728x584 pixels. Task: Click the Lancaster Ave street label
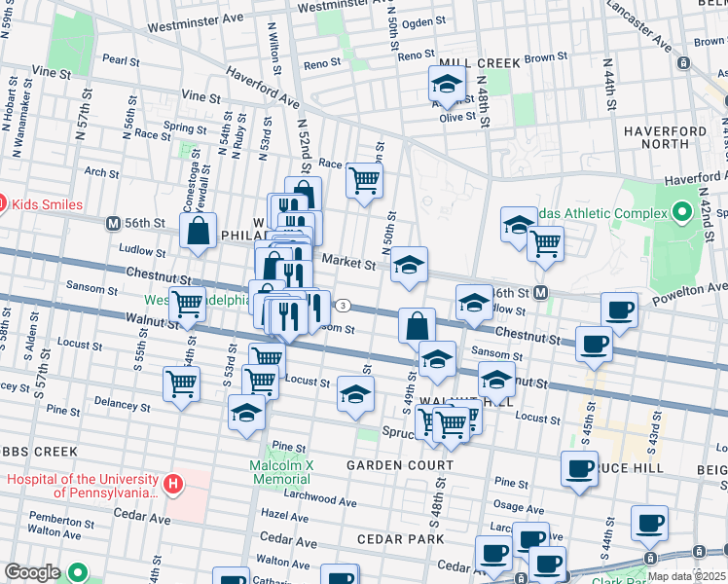point(640,25)
